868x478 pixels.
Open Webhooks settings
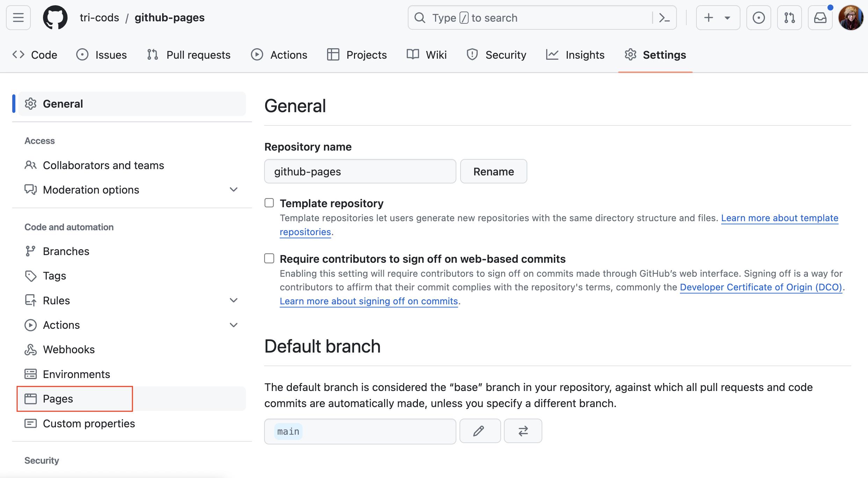click(x=132, y=349)
